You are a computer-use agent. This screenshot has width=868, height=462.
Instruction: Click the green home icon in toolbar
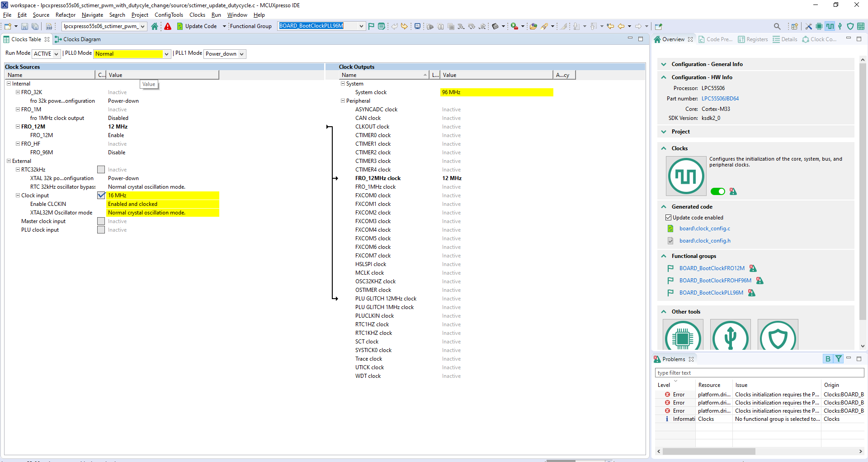coord(155,26)
